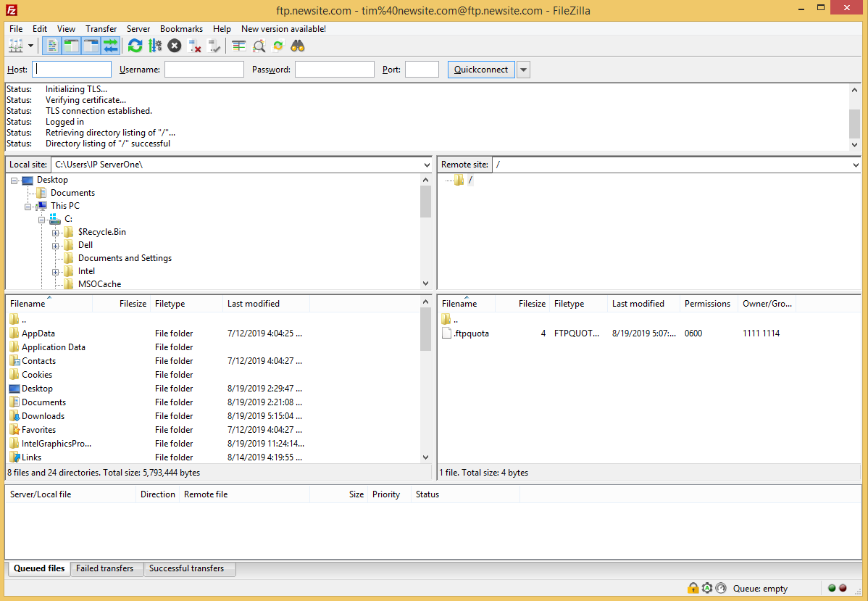868x601 pixels.
Task: Open Local site path dropdown
Action: 427,165
